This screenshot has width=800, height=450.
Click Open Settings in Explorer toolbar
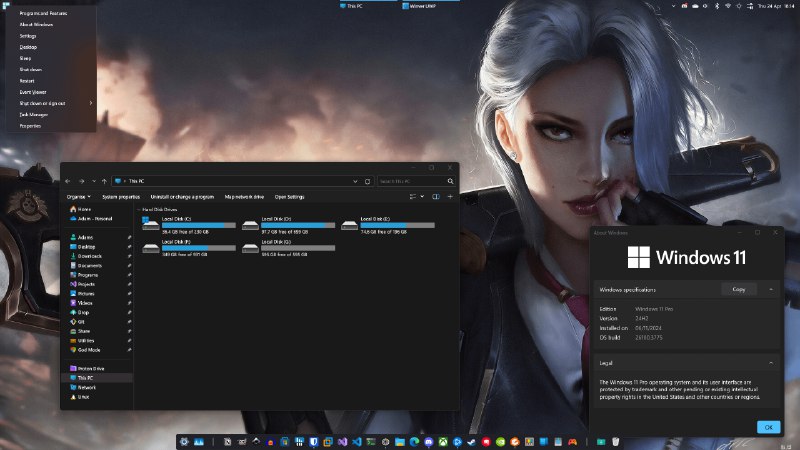click(289, 197)
